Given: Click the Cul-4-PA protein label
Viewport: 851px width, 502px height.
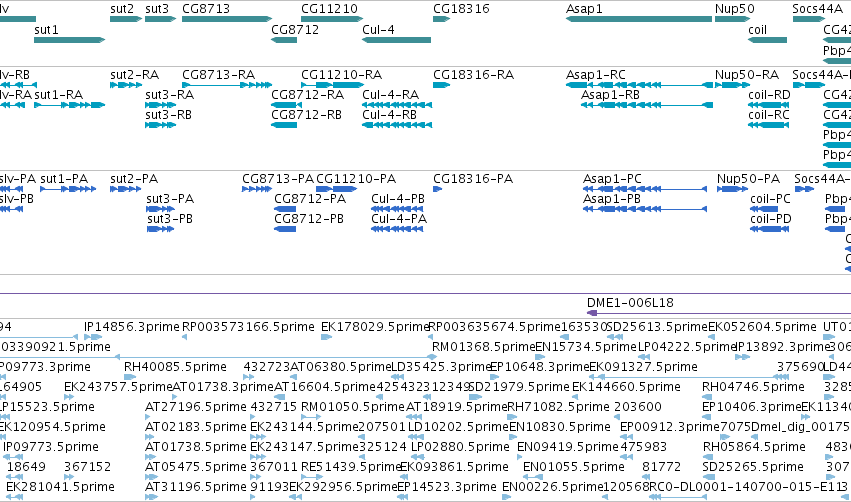Looking at the screenshot, I should click(399, 219).
